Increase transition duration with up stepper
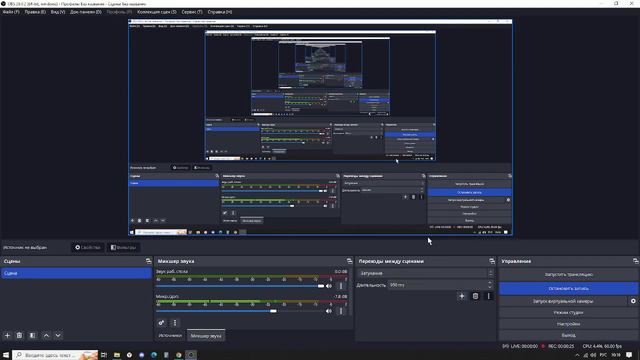Screen dimensions: 640x360 490,283
